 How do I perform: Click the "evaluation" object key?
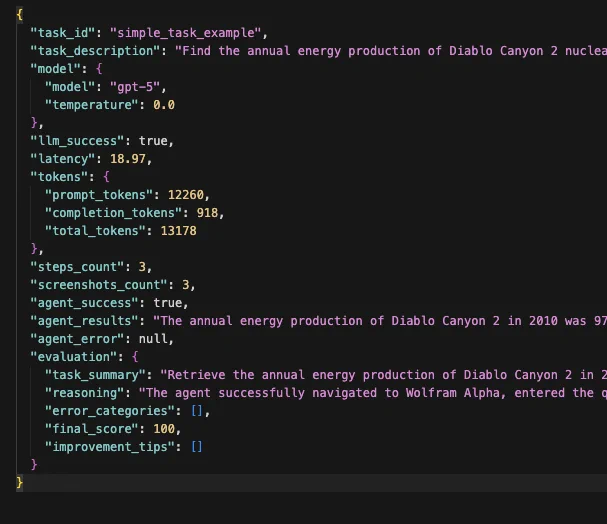click(74, 357)
